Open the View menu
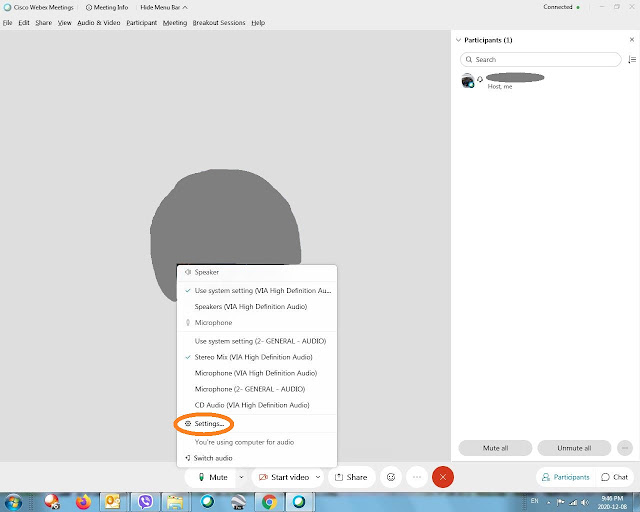This screenshot has height=512, width=640. tap(64, 23)
